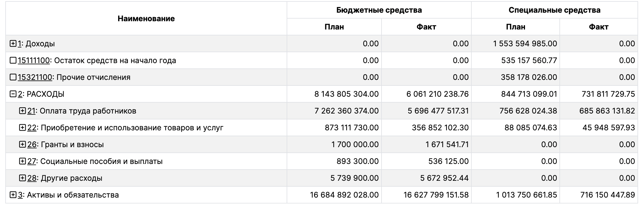This screenshot has width=644, height=207.
Task: Follow the code 21 link
Action: (x=31, y=111)
